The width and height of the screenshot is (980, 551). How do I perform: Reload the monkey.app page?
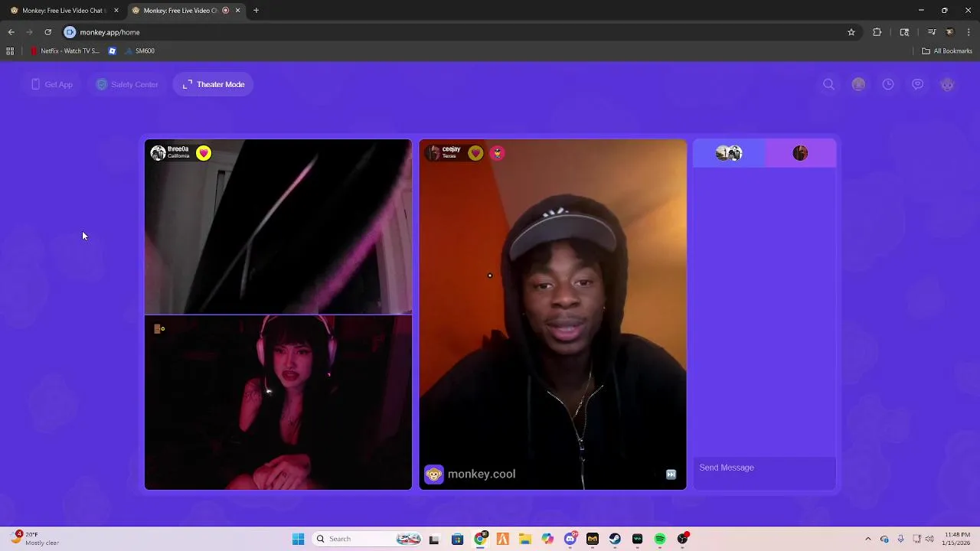pos(47,32)
